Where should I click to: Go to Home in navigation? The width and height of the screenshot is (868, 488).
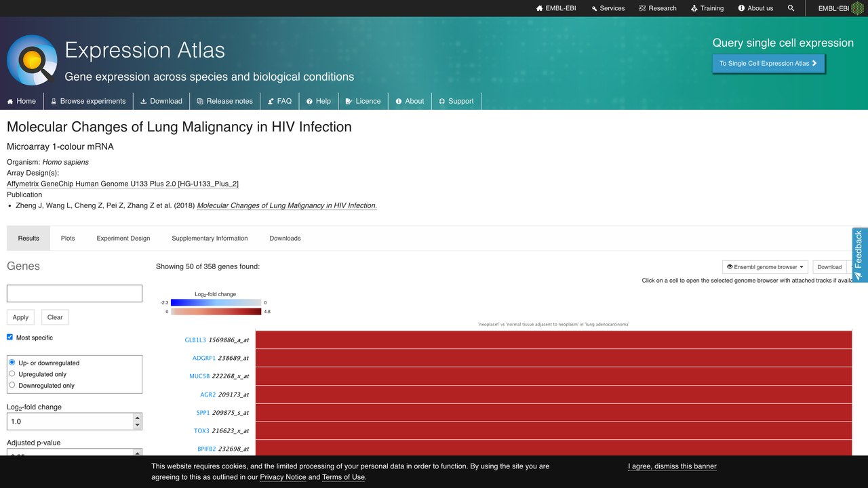(x=22, y=101)
